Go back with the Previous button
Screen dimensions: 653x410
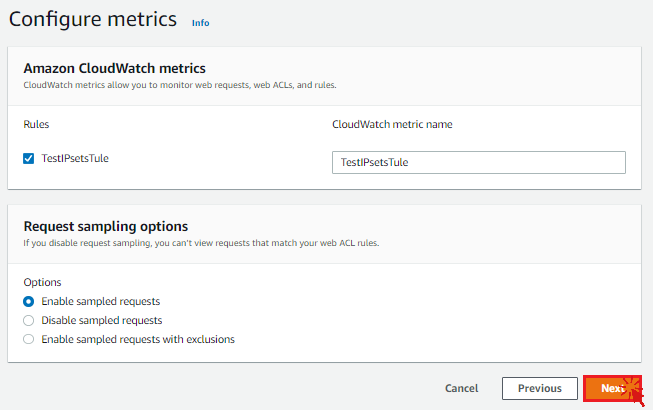[539, 388]
